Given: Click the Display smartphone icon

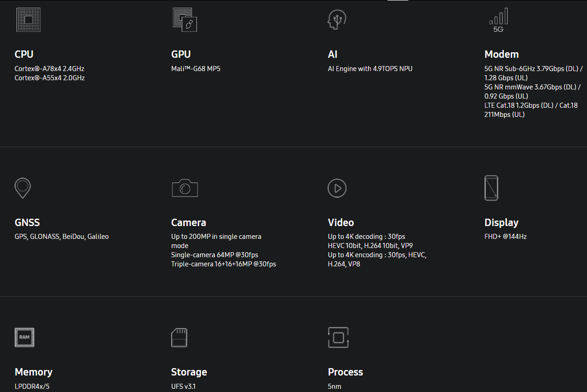Looking at the screenshot, I should 491,188.
